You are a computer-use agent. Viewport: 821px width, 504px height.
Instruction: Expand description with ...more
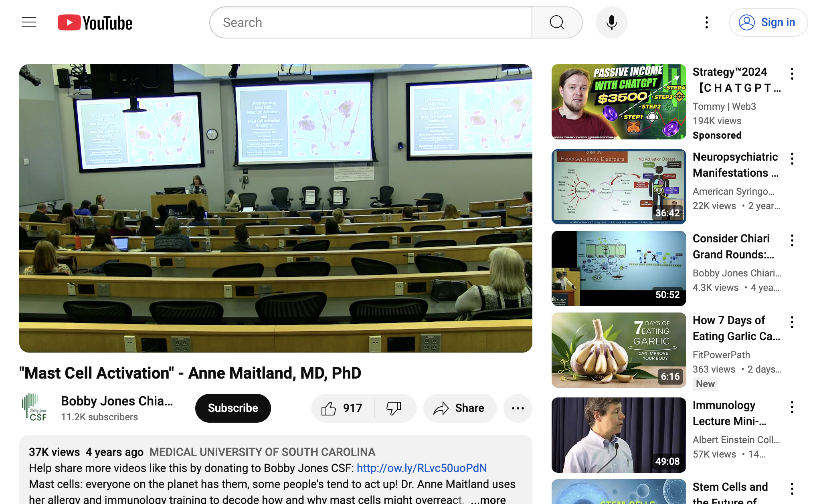[488, 500]
